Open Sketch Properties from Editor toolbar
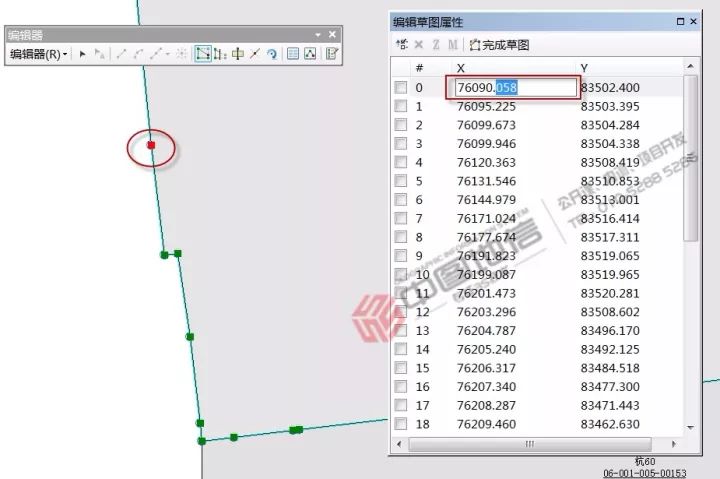720x479 pixels. click(x=310, y=54)
